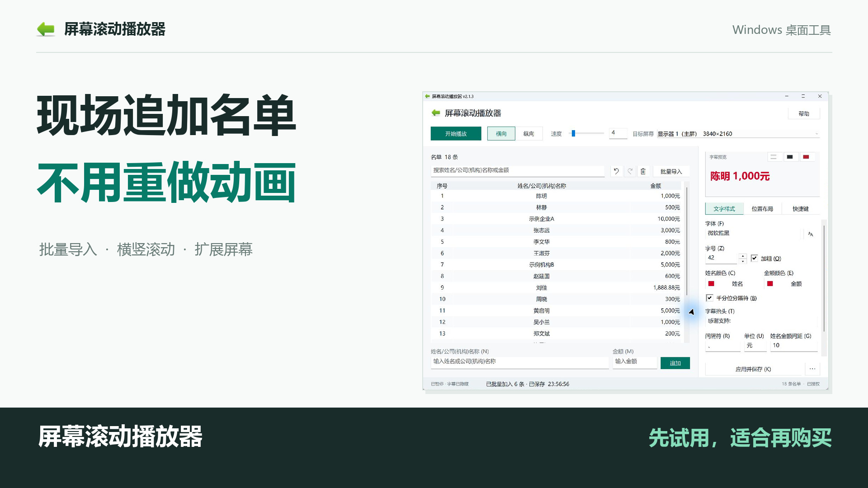Switch to the 位置布局 tab
This screenshot has height=488, width=868.
point(762,209)
